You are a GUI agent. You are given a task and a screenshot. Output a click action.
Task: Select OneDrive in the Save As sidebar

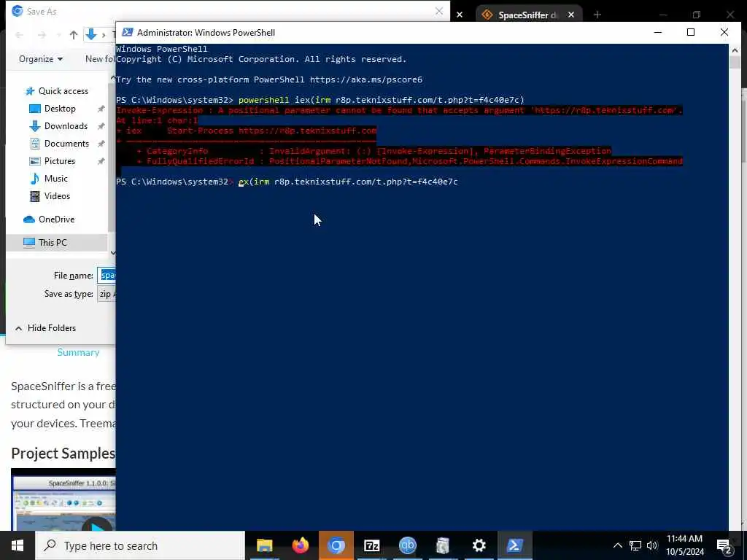click(x=56, y=219)
